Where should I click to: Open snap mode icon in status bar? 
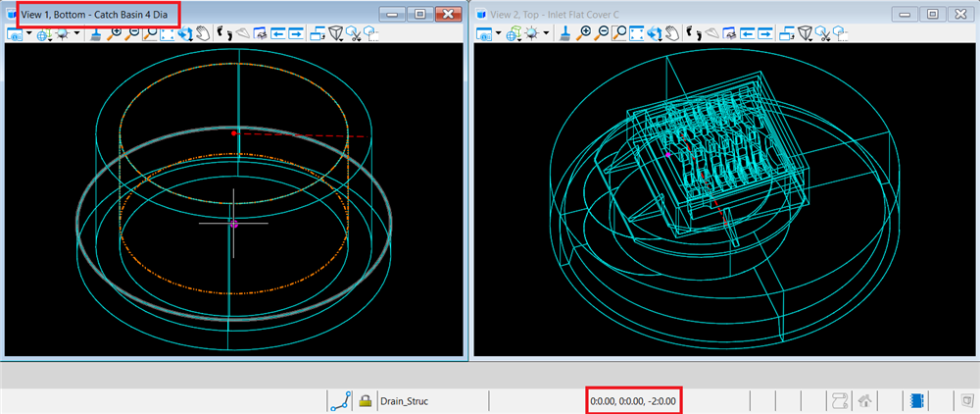(341, 400)
